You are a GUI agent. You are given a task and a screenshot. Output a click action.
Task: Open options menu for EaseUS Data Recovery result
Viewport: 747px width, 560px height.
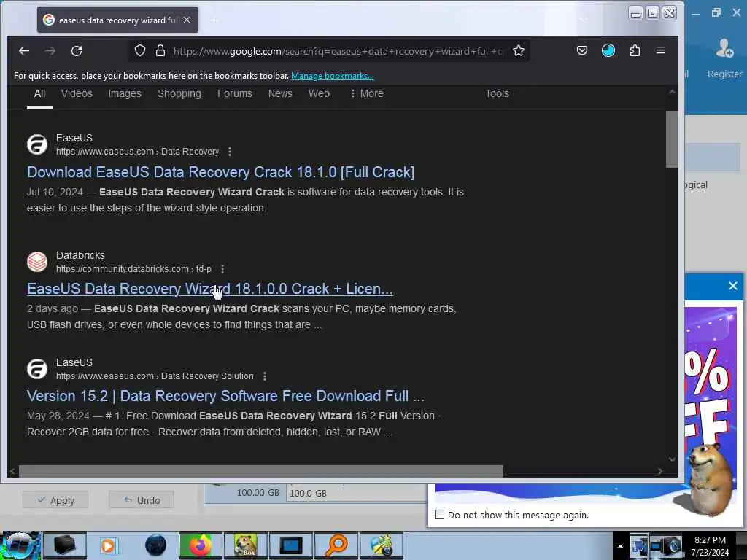(x=230, y=152)
